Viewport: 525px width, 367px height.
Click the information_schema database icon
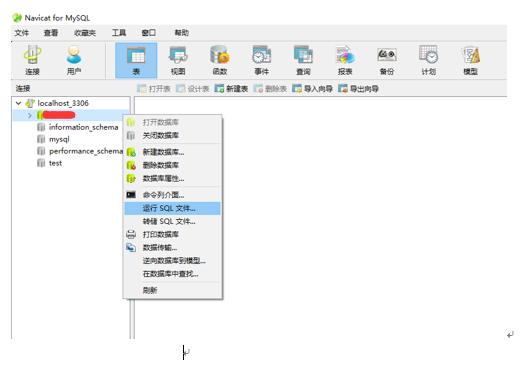click(x=41, y=127)
